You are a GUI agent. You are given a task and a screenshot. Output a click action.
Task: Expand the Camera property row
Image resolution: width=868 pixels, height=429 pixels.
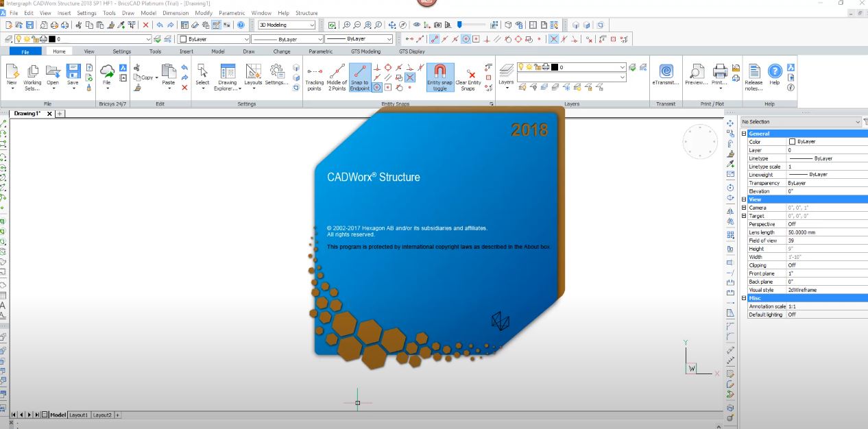coord(744,208)
